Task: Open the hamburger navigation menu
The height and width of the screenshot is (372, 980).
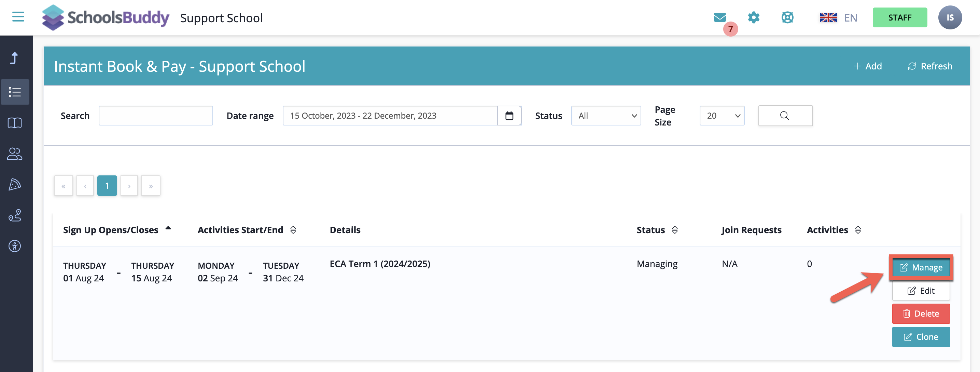Action: (18, 17)
